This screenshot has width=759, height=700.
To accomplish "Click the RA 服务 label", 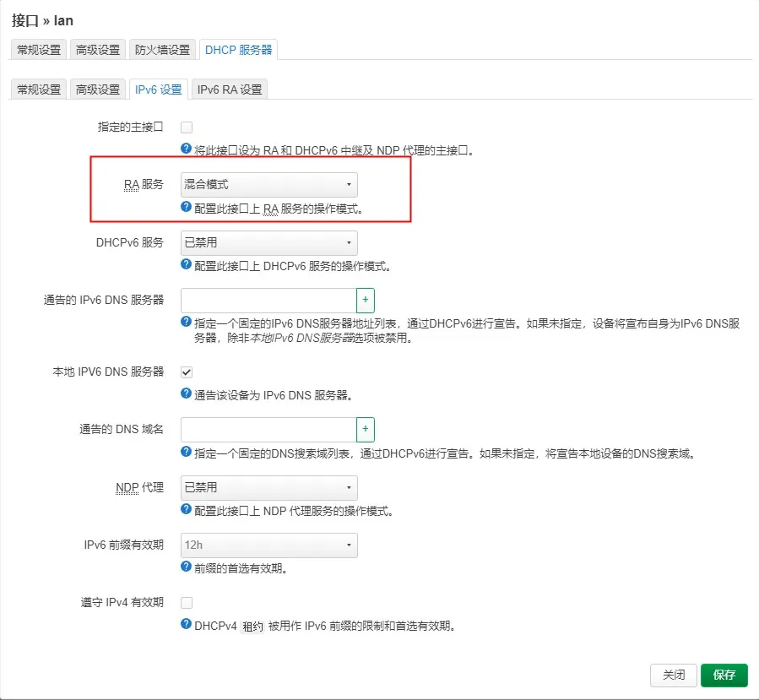I will [144, 184].
